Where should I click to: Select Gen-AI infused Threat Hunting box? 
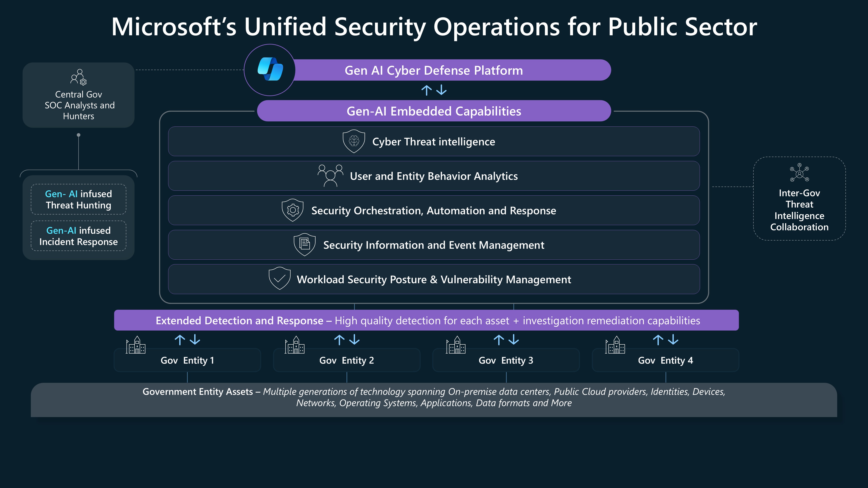point(79,199)
